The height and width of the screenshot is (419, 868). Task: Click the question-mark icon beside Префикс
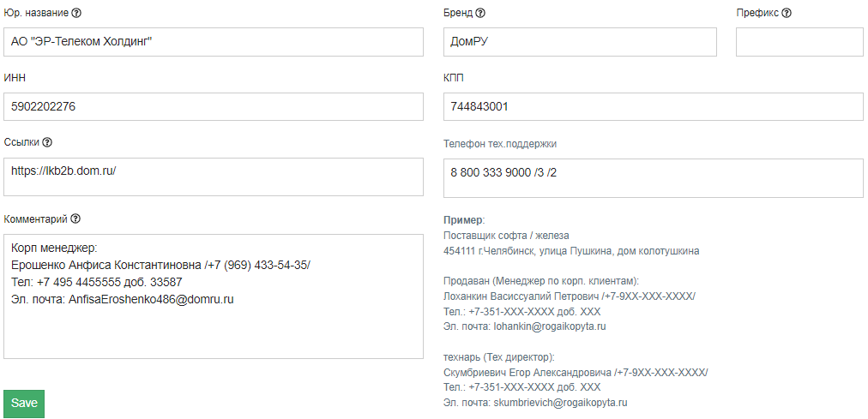pyautogui.click(x=787, y=13)
